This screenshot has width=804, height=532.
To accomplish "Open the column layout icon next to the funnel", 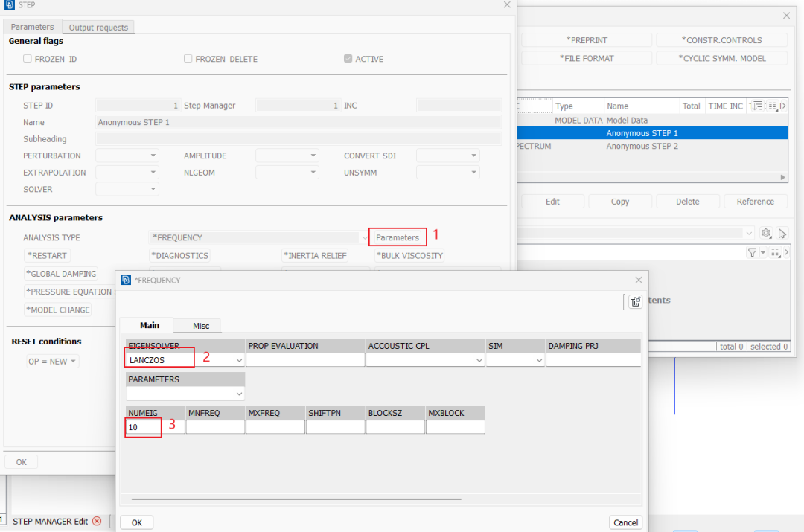I will (x=775, y=252).
